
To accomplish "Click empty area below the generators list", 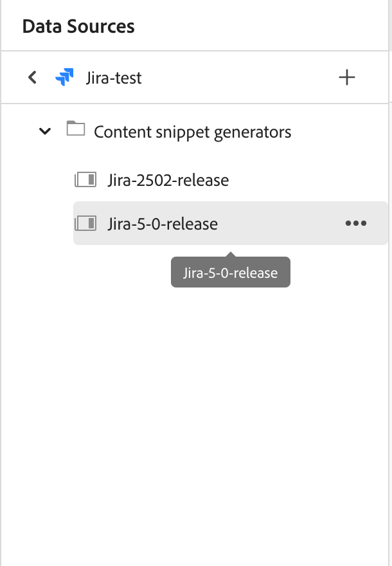I will pos(195,415).
